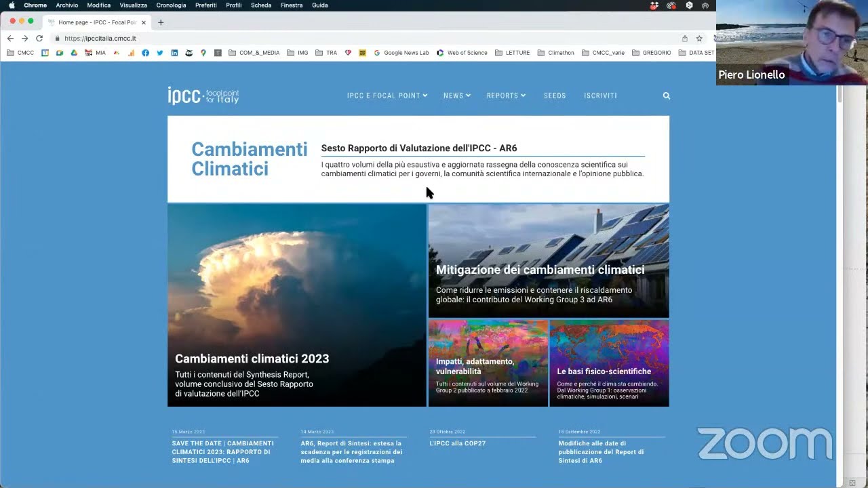Open the LinkedIn bookmark icon
The width and height of the screenshot is (868, 488).
[174, 53]
